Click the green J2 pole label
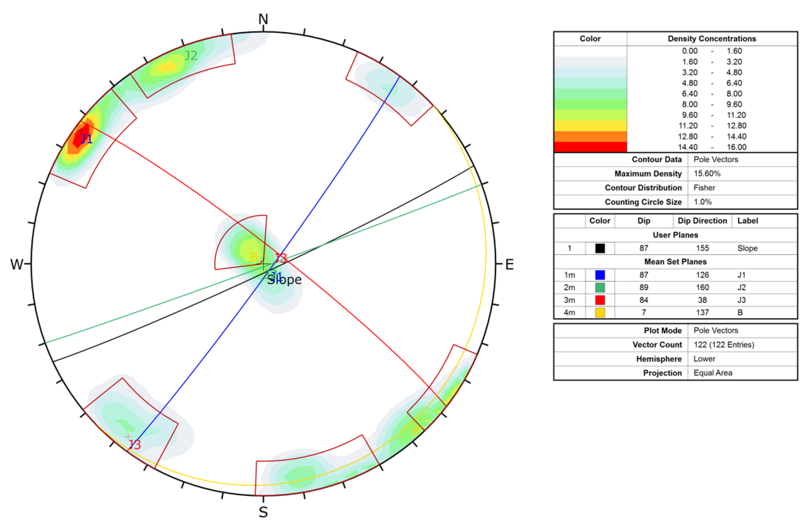Image resolution: width=810 pixels, height=532 pixels. pyautogui.click(x=191, y=55)
